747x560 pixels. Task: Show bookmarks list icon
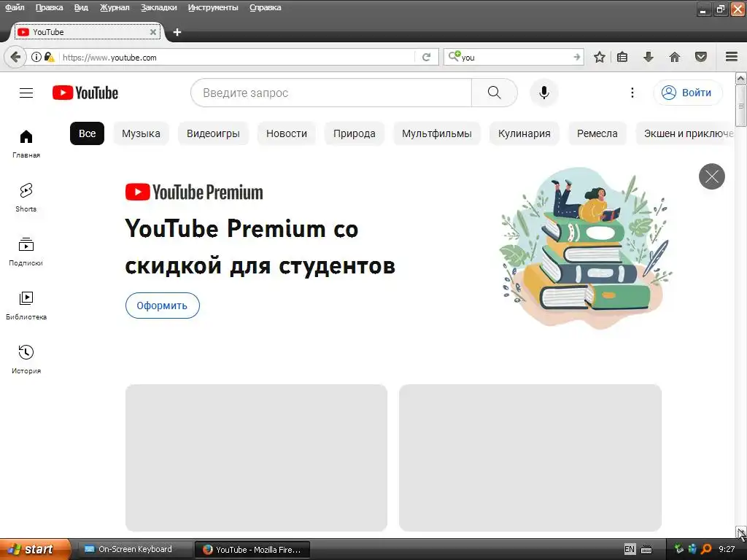[x=622, y=57]
